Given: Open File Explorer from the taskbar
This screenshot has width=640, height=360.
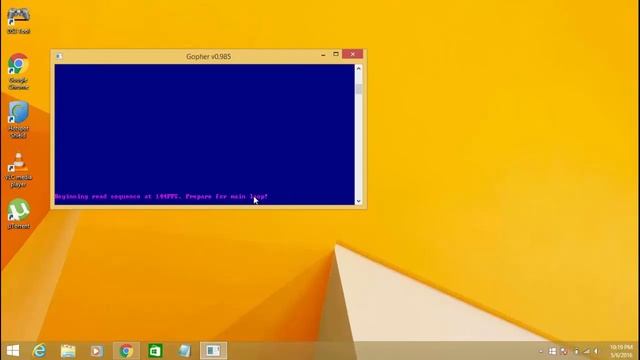Looking at the screenshot, I should (68, 351).
